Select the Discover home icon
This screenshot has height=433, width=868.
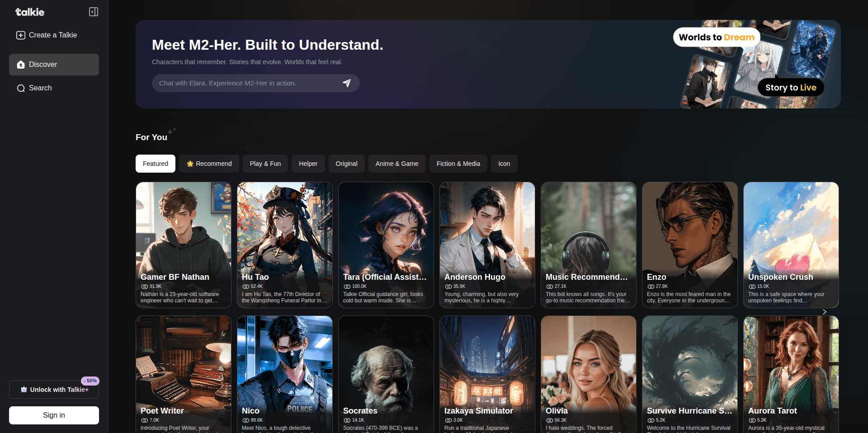(20, 65)
